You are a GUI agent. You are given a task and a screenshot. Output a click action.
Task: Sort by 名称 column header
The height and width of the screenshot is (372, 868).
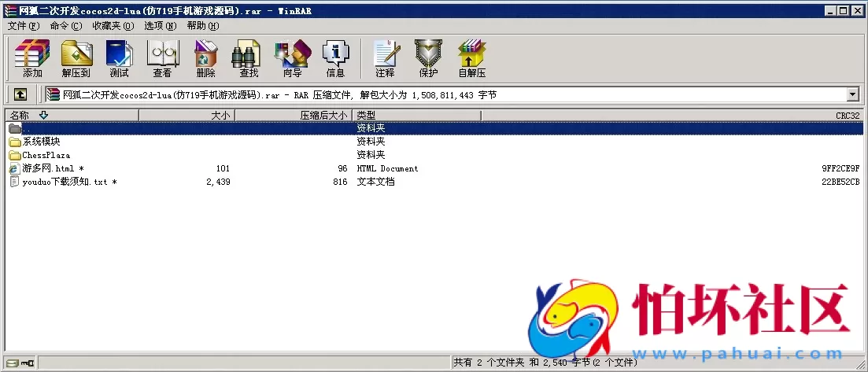pyautogui.click(x=72, y=115)
